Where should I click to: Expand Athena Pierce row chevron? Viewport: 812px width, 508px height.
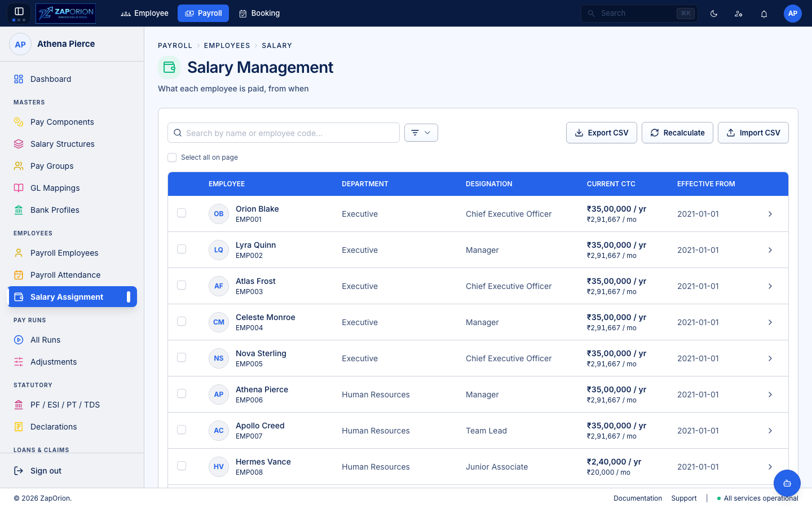point(770,395)
